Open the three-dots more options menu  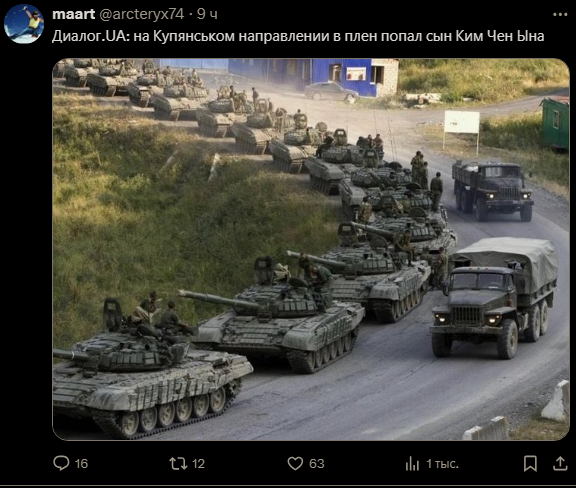point(560,14)
